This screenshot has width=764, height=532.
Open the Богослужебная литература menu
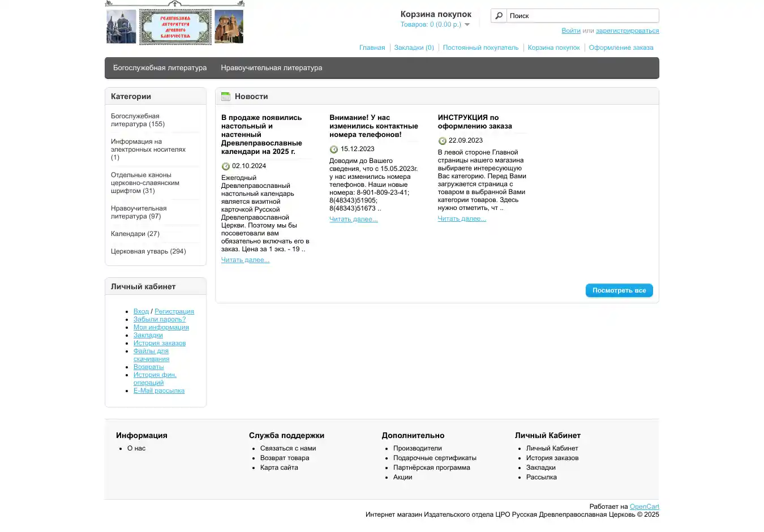160,68
